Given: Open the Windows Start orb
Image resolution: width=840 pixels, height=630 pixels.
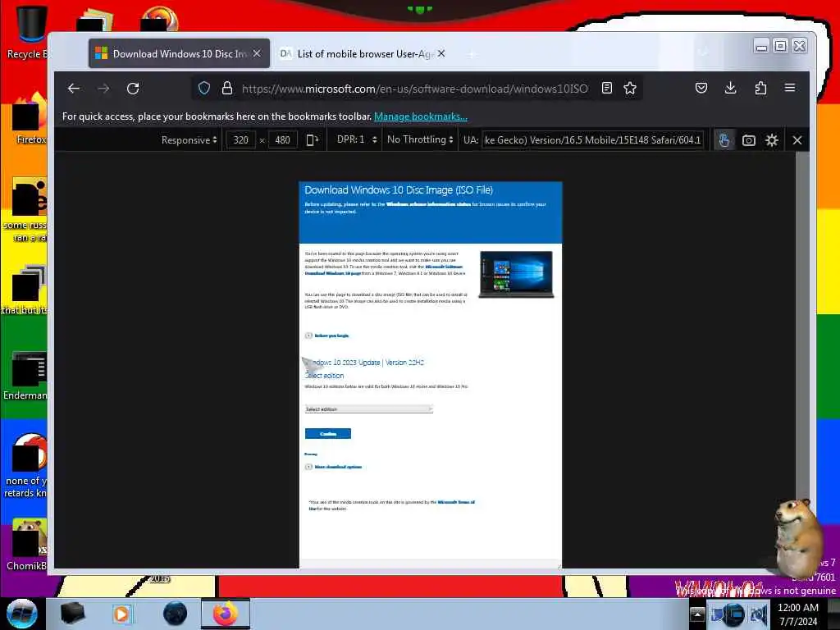Looking at the screenshot, I should coord(21,614).
